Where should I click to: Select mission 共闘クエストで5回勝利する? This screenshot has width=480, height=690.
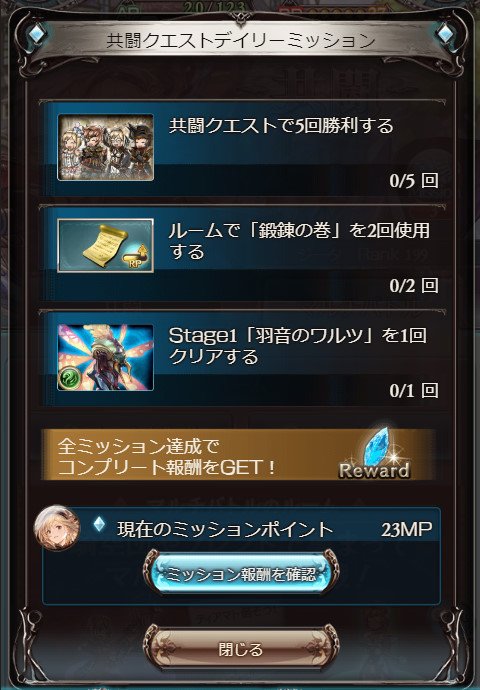pyautogui.click(x=244, y=148)
